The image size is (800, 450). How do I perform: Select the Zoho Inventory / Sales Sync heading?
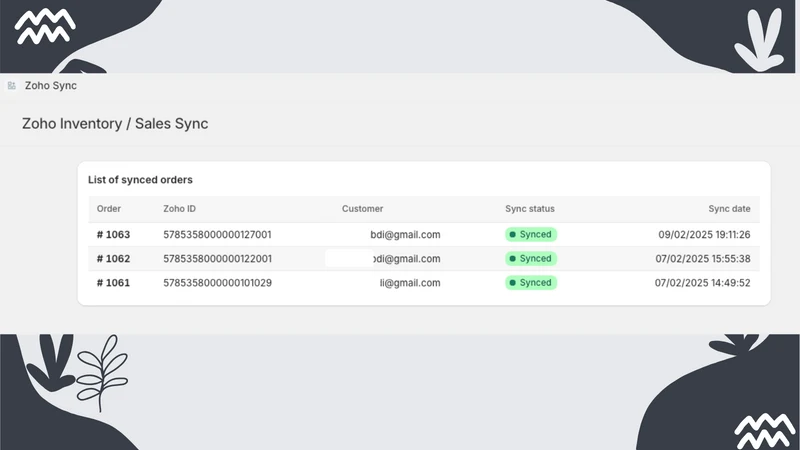(115, 123)
